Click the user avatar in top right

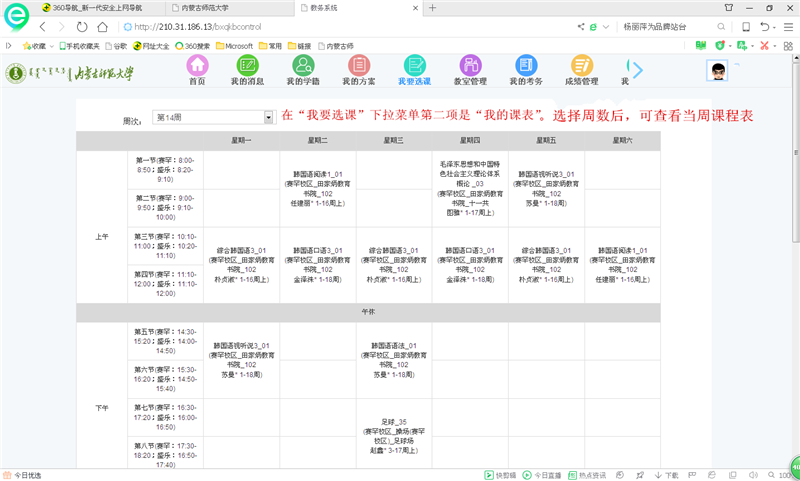[x=718, y=71]
